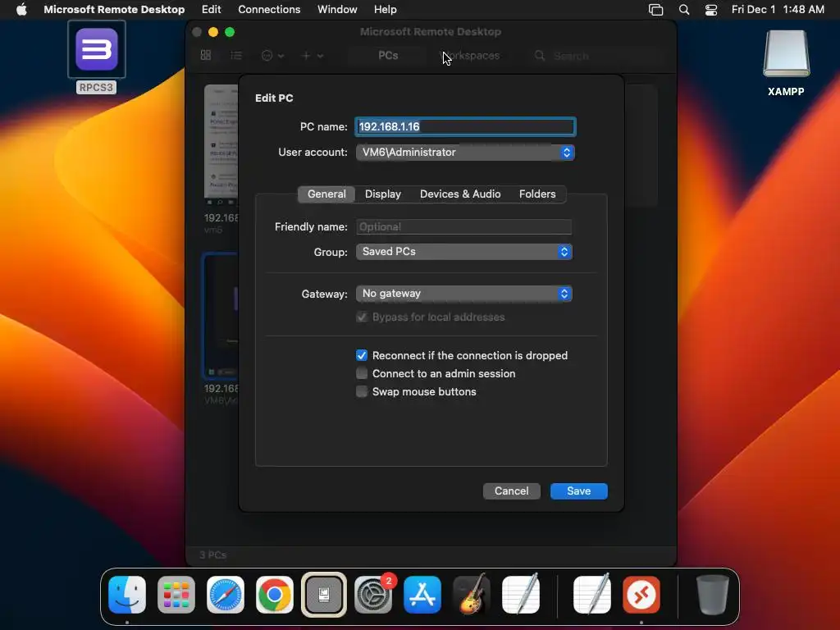This screenshot has width=840, height=630.
Task: Open the Microsoft Remote Desktop app menu
Action: coord(114,9)
